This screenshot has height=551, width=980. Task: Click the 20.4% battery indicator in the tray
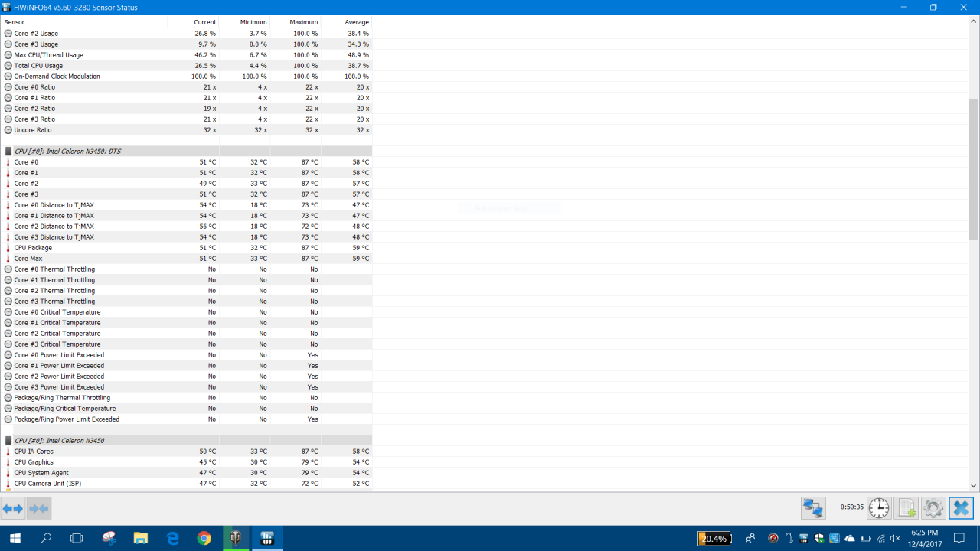click(714, 539)
